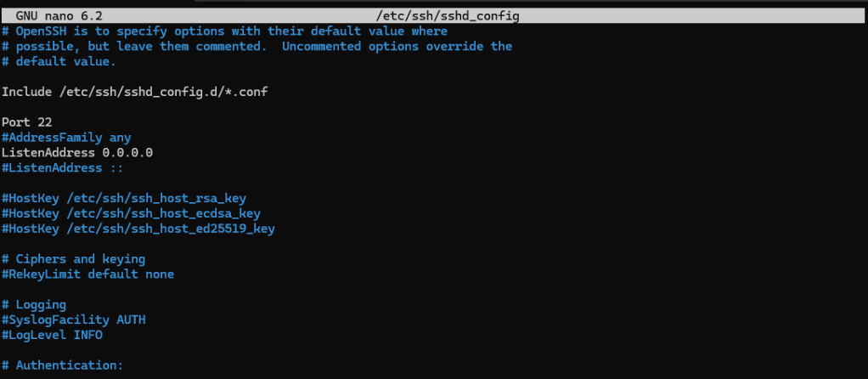Place cursor on the Port 22 line
Image resolution: width=868 pixels, height=379 pixels.
click(27, 122)
